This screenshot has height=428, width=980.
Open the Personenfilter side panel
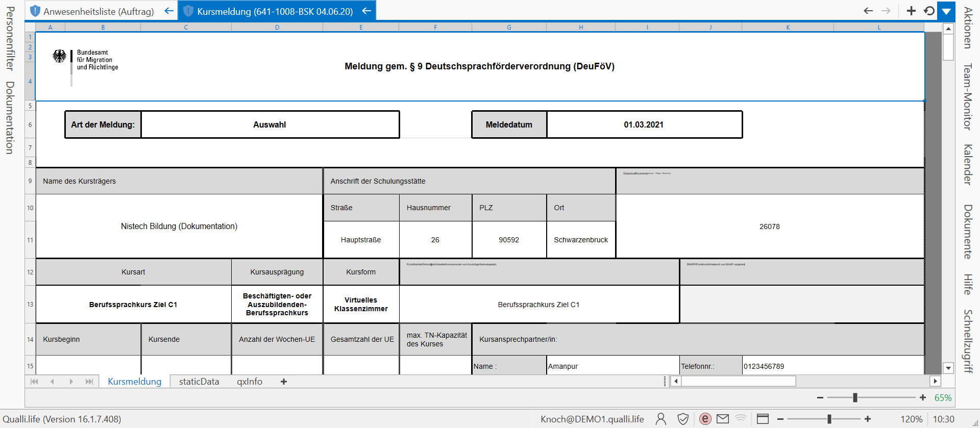[10, 39]
